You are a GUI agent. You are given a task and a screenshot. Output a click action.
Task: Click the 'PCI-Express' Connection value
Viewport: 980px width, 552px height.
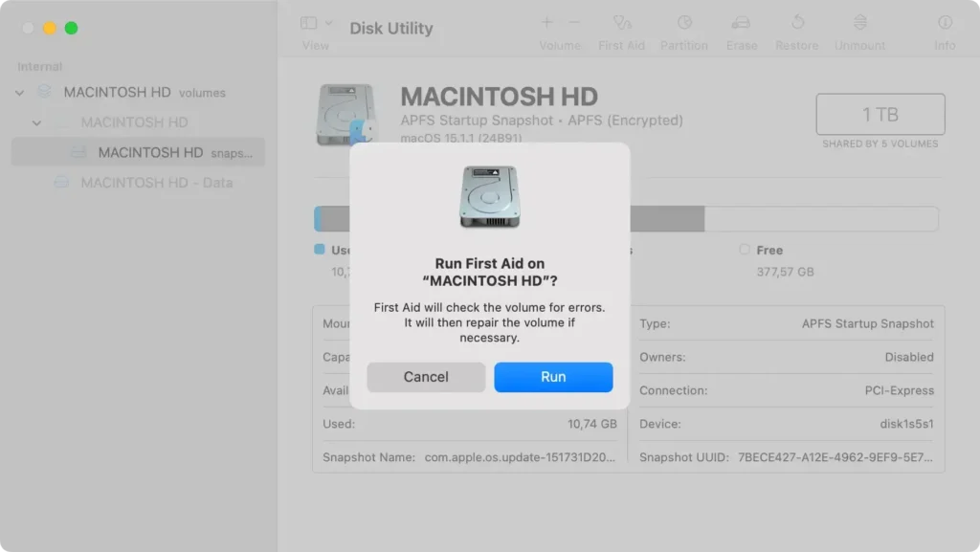[x=900, y=390]
